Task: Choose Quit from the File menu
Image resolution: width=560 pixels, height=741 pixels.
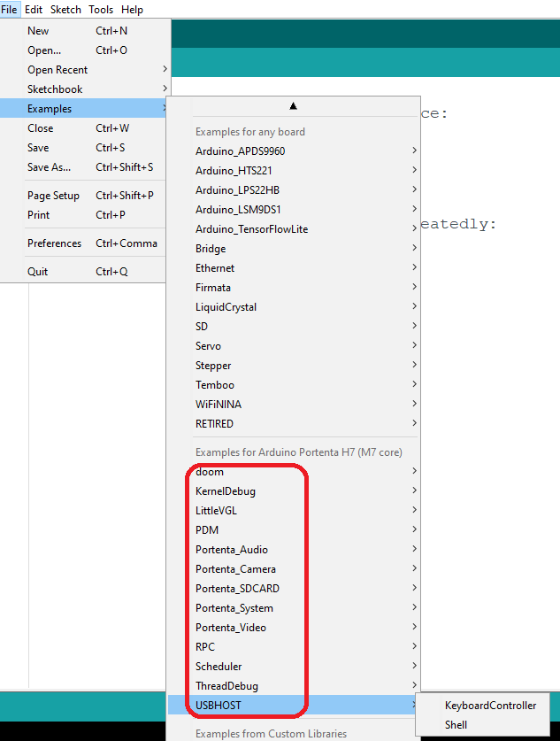Action: tap(83, 271)
